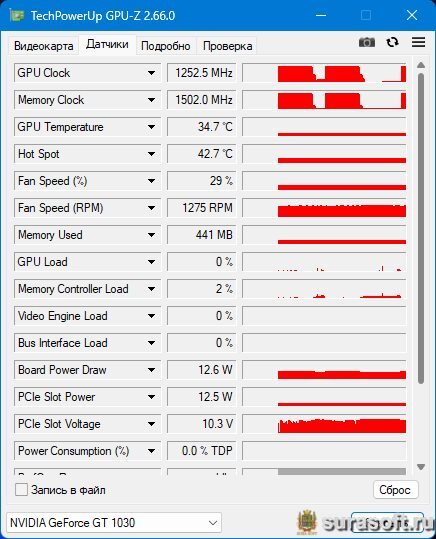Open the Hot Spot sensor dropdown

tap(151, 154)
